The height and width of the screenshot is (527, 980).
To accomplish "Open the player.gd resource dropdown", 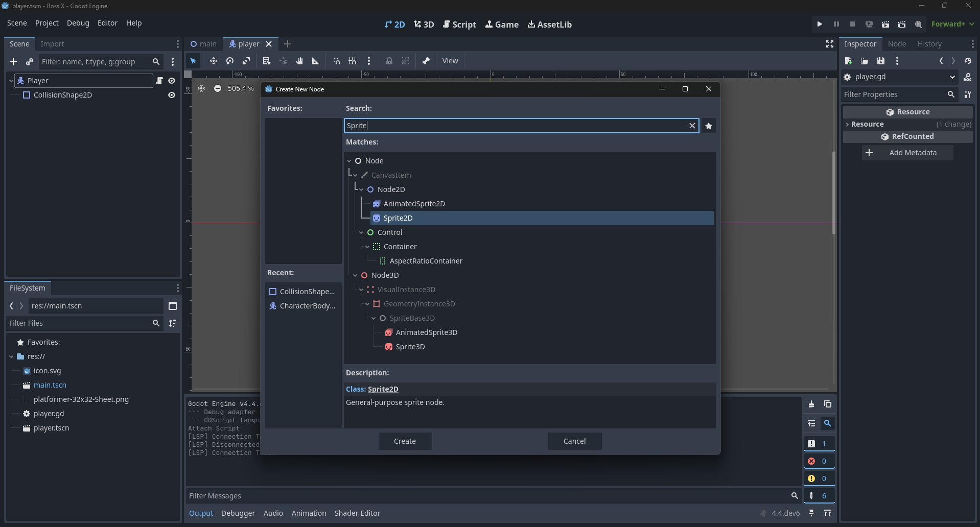I will (952, 77).
